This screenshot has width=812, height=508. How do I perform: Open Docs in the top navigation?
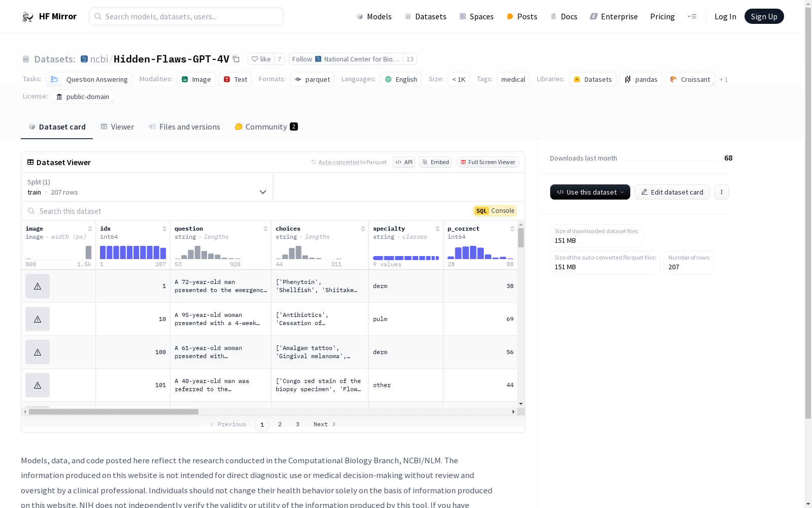click(x=564, y=16)
